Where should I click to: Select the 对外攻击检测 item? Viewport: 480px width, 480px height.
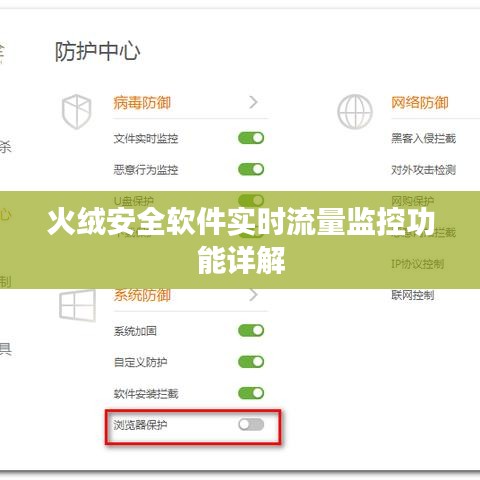point(423,170)
